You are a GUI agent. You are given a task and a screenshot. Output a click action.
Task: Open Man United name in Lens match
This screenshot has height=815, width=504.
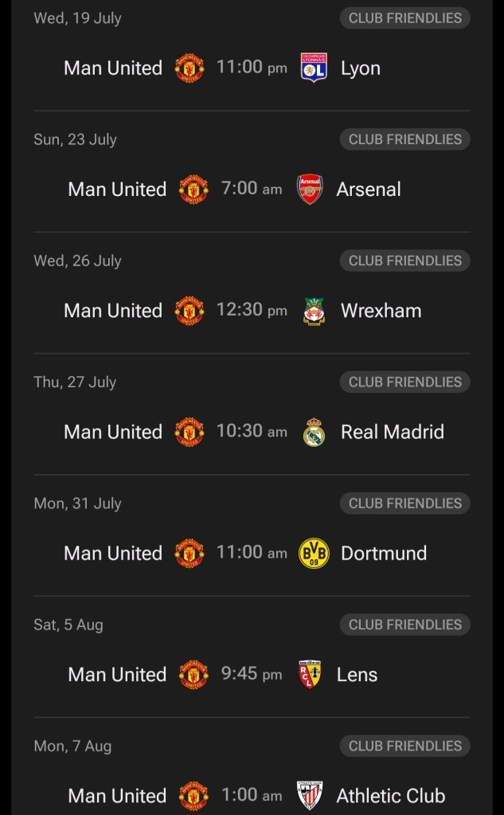click(x=117, y=674)
